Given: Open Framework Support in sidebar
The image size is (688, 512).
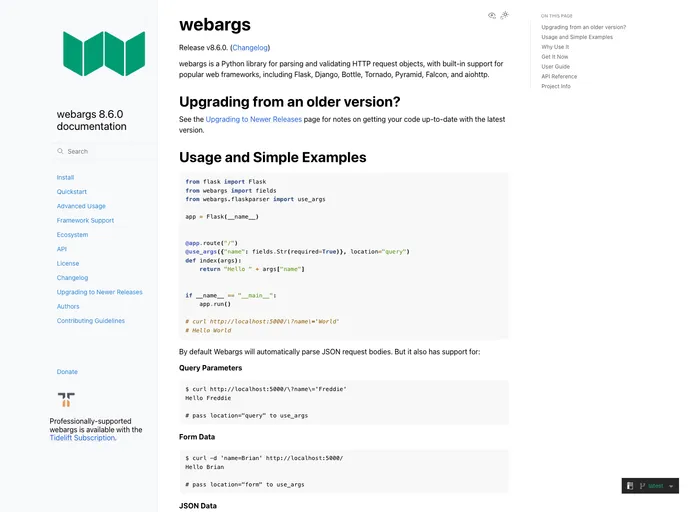Looking at the screenshot, I should pos(85,220).
